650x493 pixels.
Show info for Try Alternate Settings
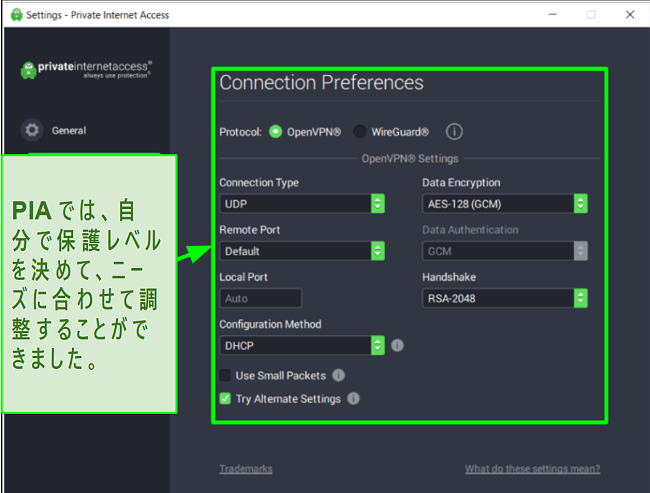point(353,398)
